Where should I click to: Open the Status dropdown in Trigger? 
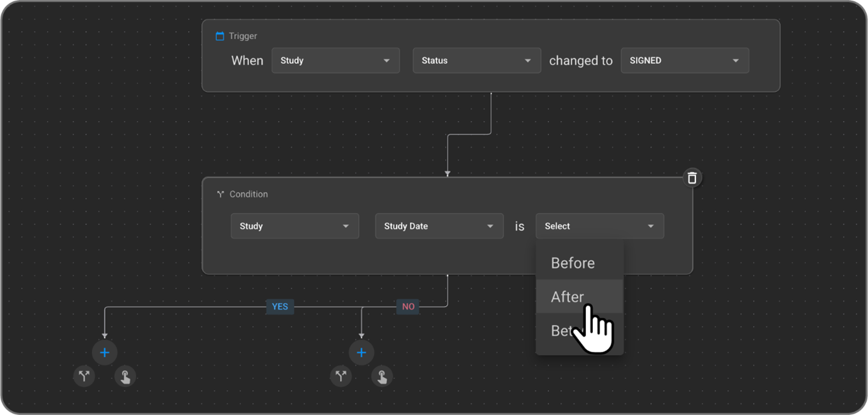[476, 61]
